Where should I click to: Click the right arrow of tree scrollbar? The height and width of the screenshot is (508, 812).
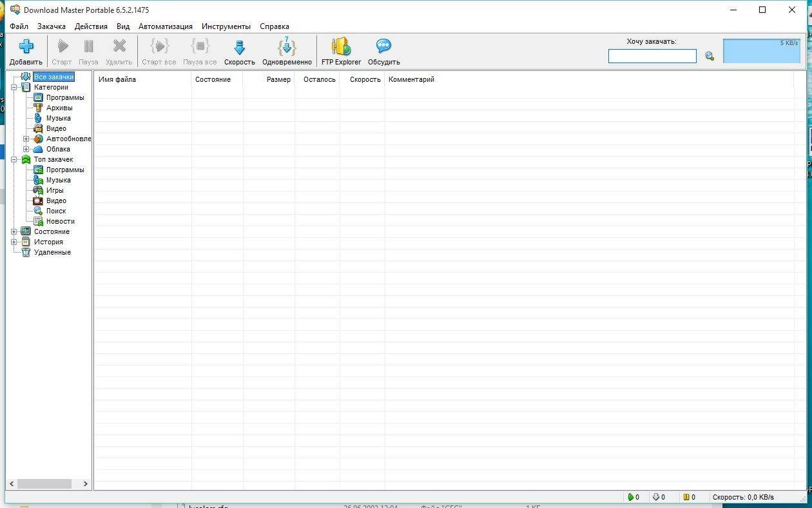pos(85,484)
